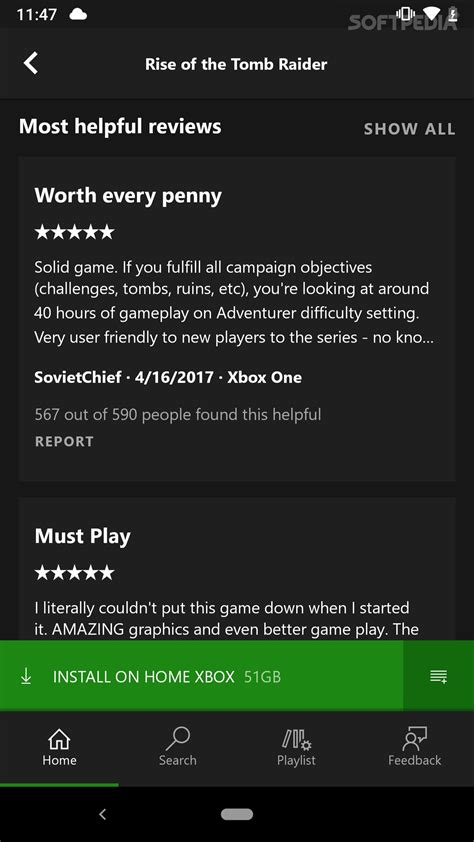Tap the download arrow icon on green bar
474x842 pixels.
(x=25, y=677)
